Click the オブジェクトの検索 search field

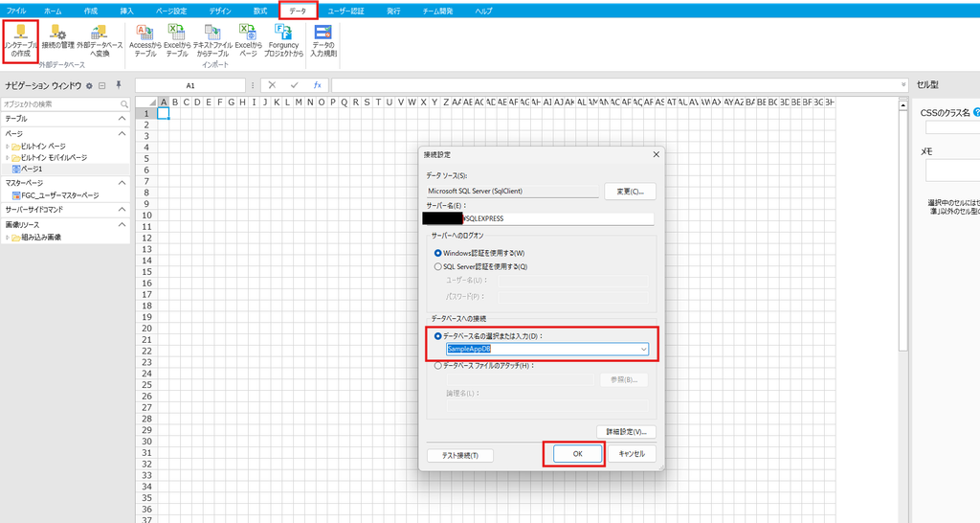(65, 103)
